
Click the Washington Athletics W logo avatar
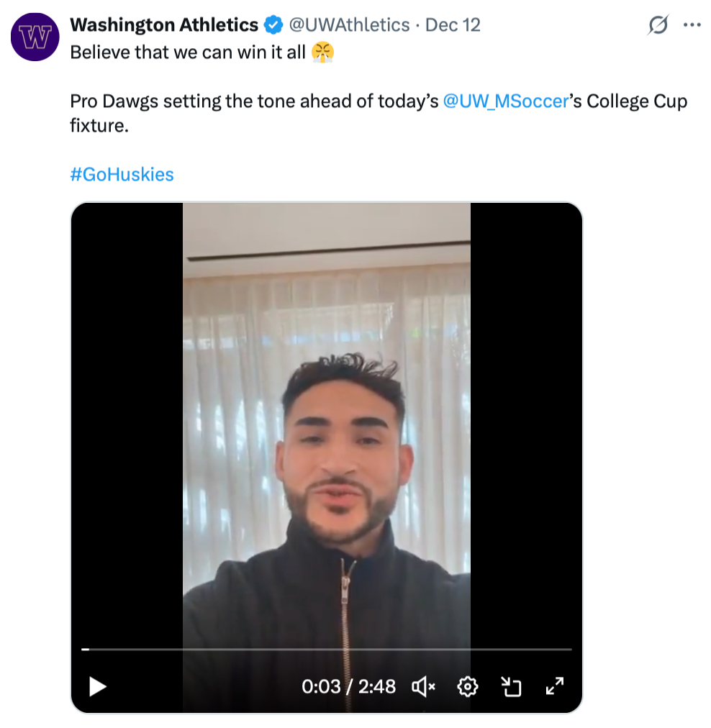click(x=35, y=37)
